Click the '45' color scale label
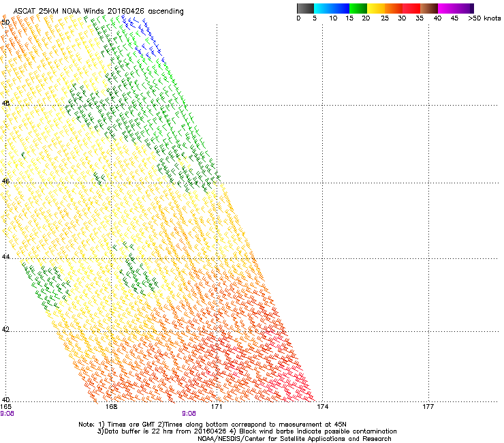 (454, 18)
